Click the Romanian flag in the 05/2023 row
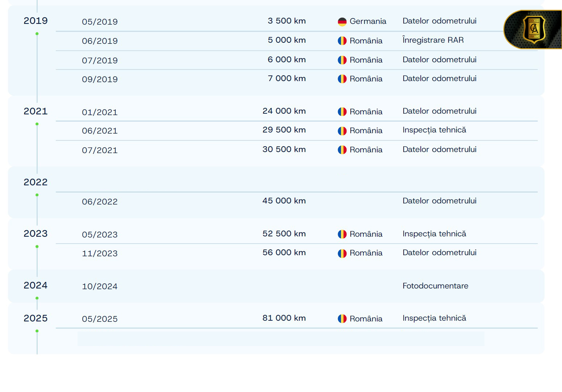The image size is (562, 392). pyautogui.click(x=342, y=234)
